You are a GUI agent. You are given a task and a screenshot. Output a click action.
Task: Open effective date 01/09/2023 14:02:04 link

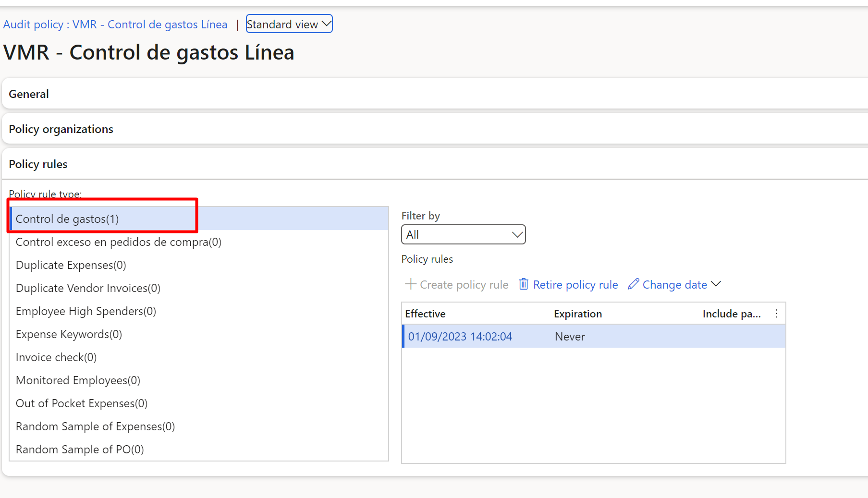[460, 337]
